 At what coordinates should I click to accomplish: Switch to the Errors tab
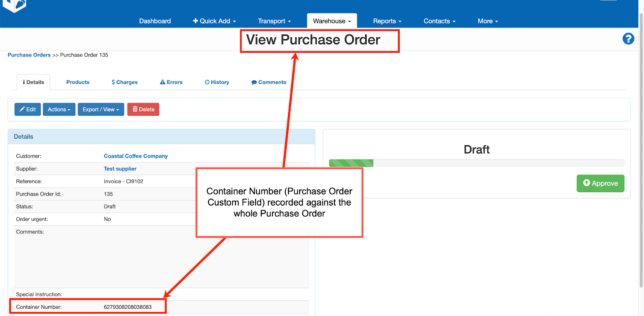click(171, 82)
